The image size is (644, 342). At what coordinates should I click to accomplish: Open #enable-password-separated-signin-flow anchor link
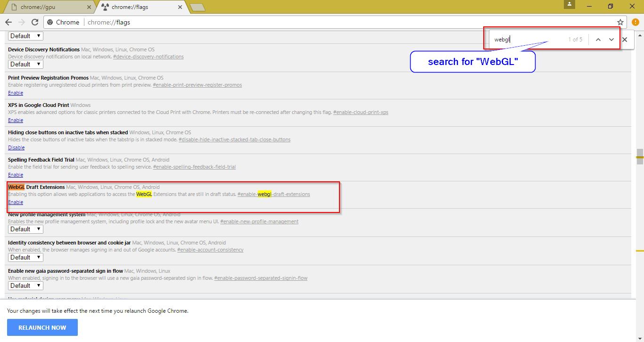tap(261, 278)
